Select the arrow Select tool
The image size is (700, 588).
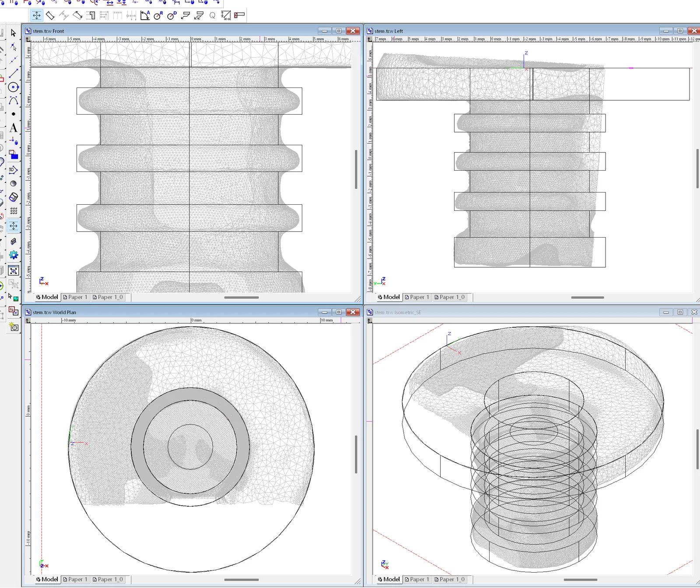(13, 33)
